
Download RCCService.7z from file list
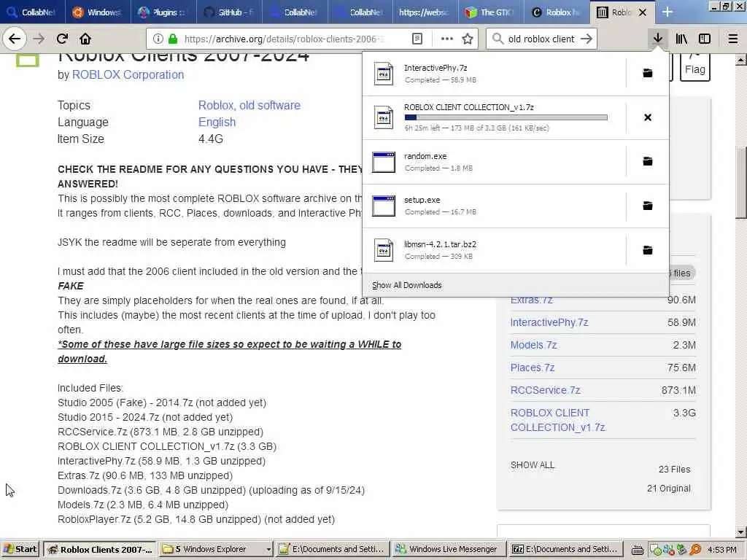click(545, 390)
